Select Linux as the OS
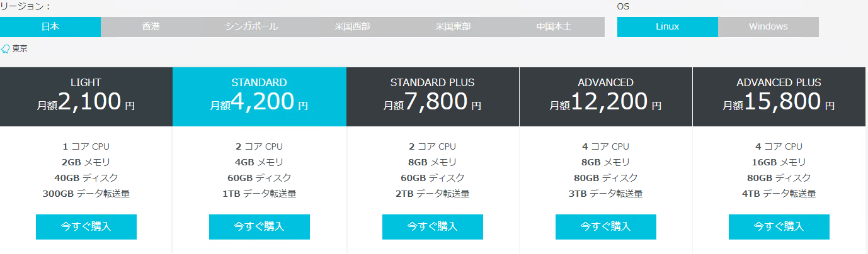 click(667, 27)
